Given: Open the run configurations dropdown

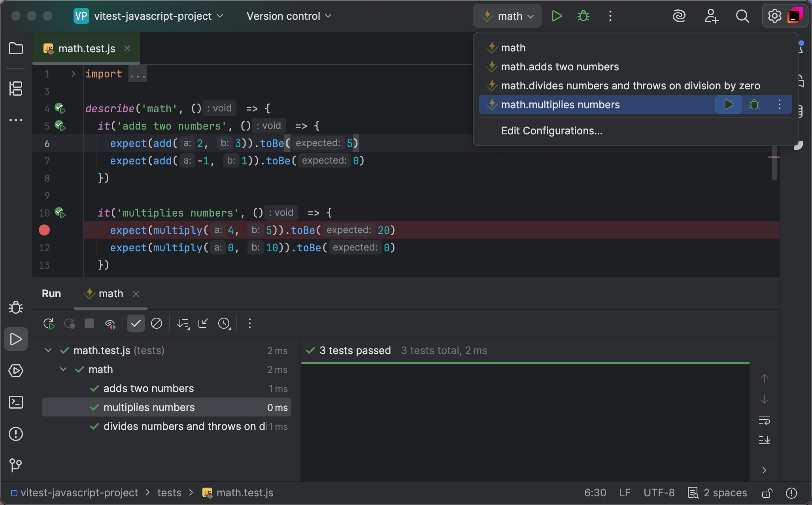Looking at the screenshot, I should tap(507, 16).
